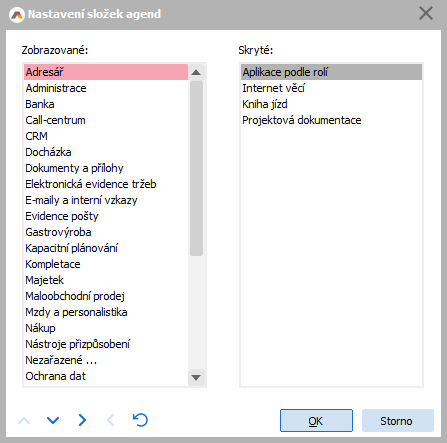Click the right arrow to hide selected item
447x443 pixels.
(x=82, y=420)
